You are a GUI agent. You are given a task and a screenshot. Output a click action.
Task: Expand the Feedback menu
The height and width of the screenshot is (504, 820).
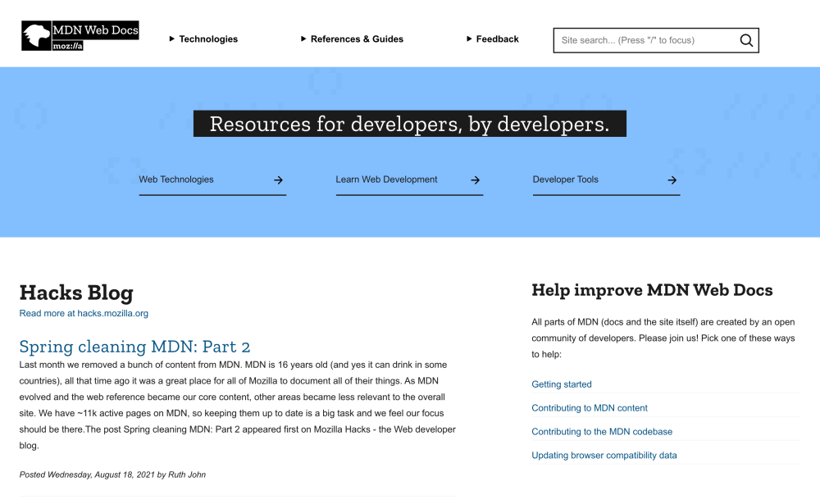coord(493,39)
